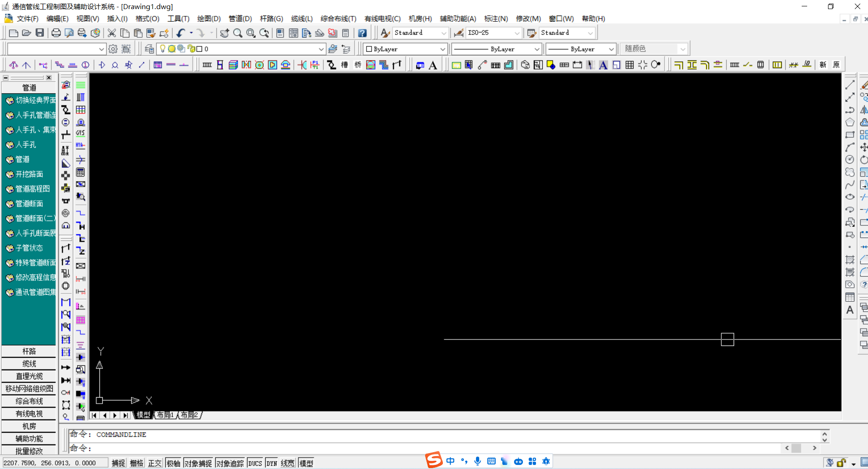868x469 pixels.
Task: Open the empty workspace dropdown
Action: [56, 49]
